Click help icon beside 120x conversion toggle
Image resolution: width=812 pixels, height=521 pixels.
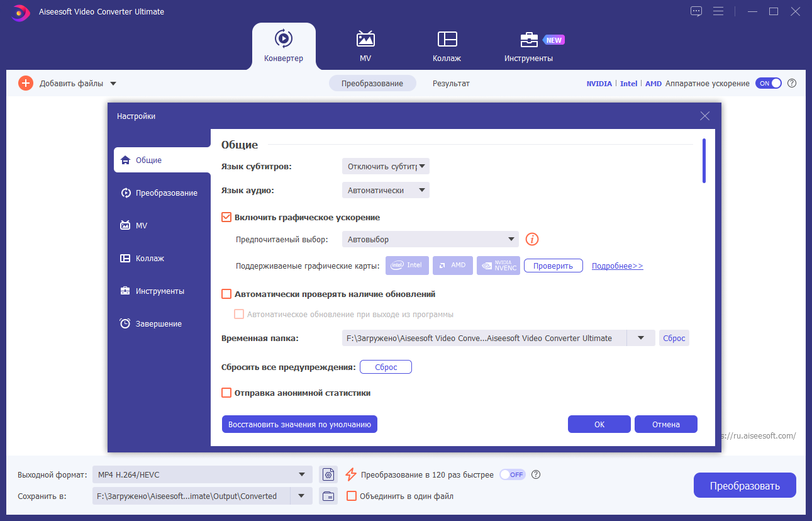[x=536, y=474]
